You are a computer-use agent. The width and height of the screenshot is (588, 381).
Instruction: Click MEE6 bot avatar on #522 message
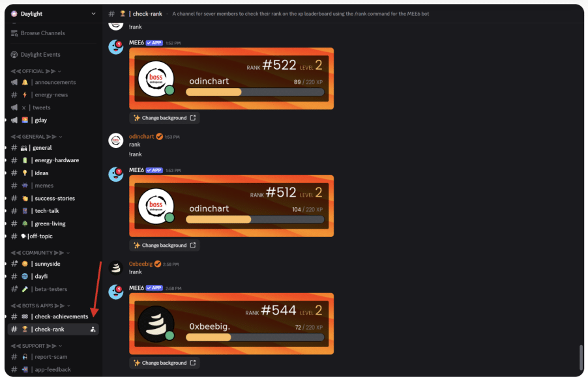tap(116, 47)
